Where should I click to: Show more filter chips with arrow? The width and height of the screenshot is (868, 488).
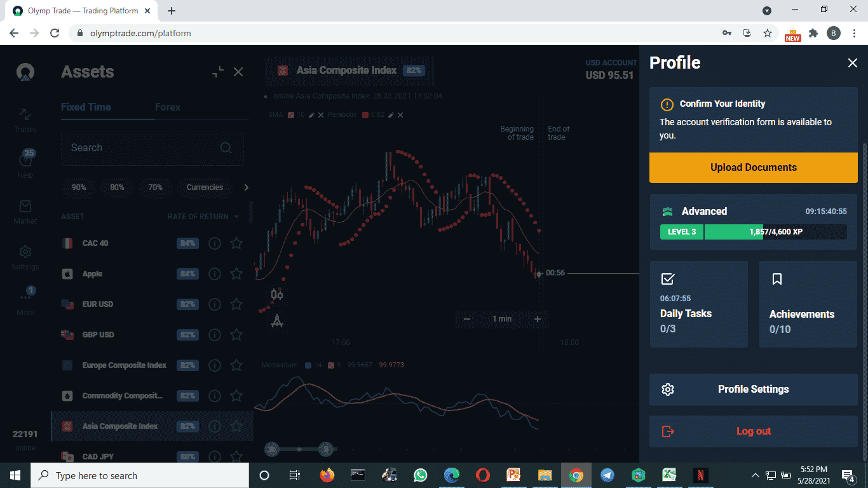point(247,187)
